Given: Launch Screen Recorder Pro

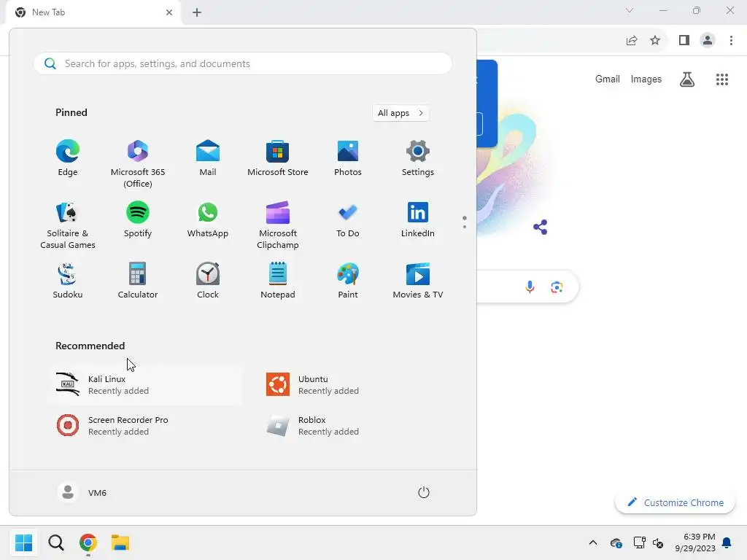Looking at the screenshot, I should pyautogui.click(x=145, y=426).
